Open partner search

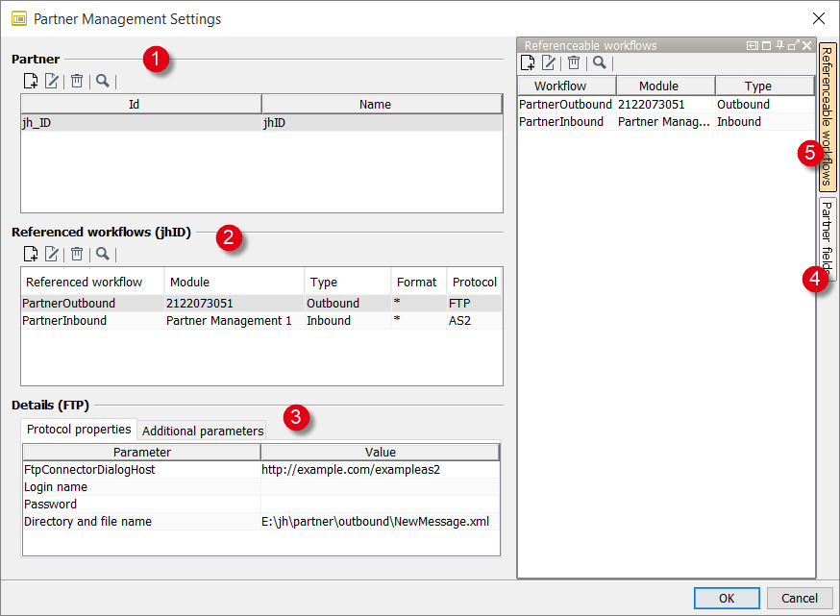click(x=102, y=81)
